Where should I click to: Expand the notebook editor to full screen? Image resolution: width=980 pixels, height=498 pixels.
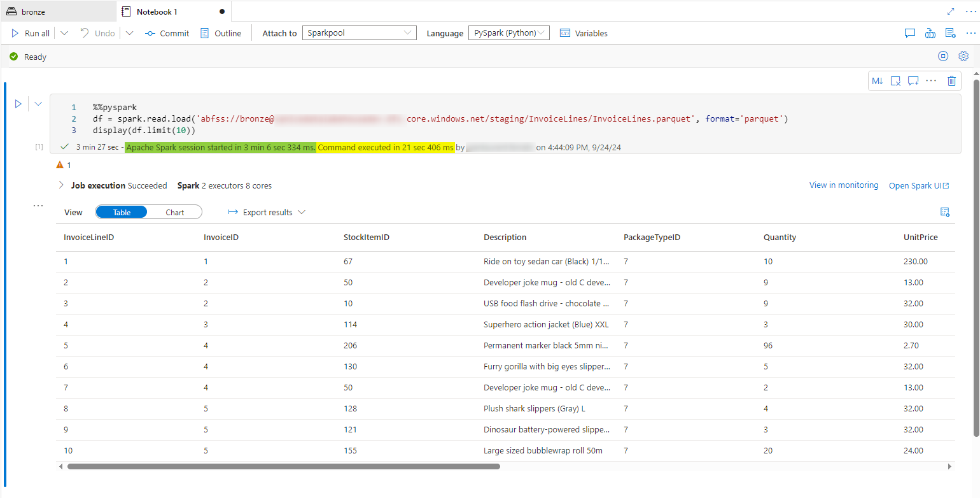[951, 11]
